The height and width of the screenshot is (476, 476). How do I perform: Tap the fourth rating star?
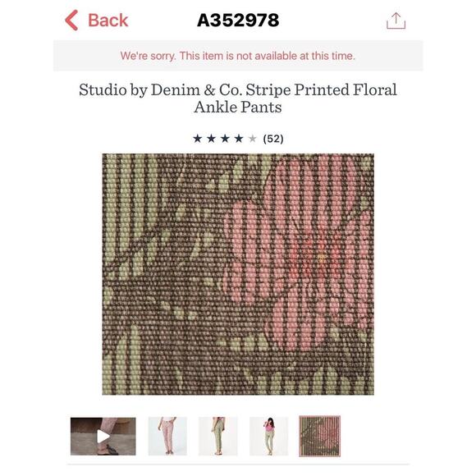click(x=239, y=139)
